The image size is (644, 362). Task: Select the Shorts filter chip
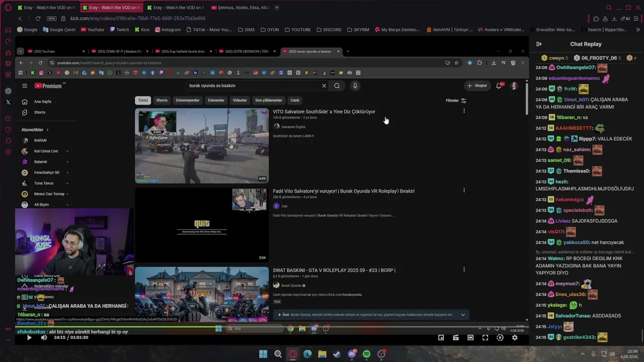click(x=162, y=100)
